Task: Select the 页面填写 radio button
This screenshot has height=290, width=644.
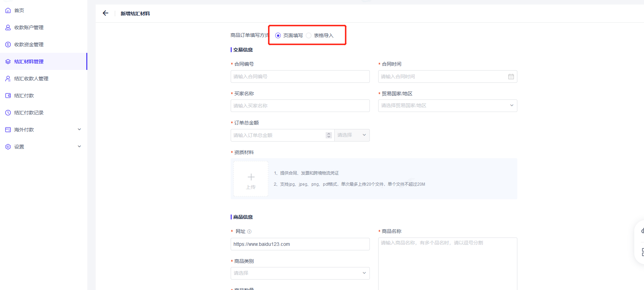Action: tap(278, 35)
